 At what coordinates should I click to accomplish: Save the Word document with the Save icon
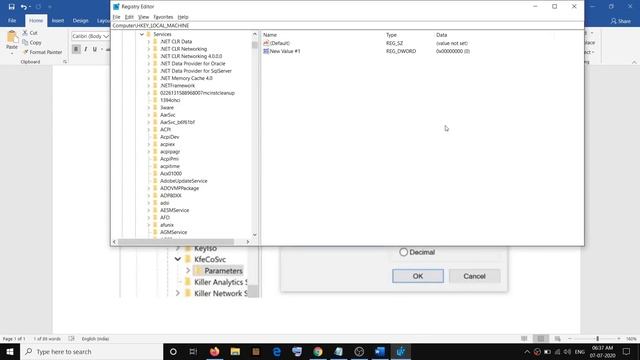click(x=11, y=7)
